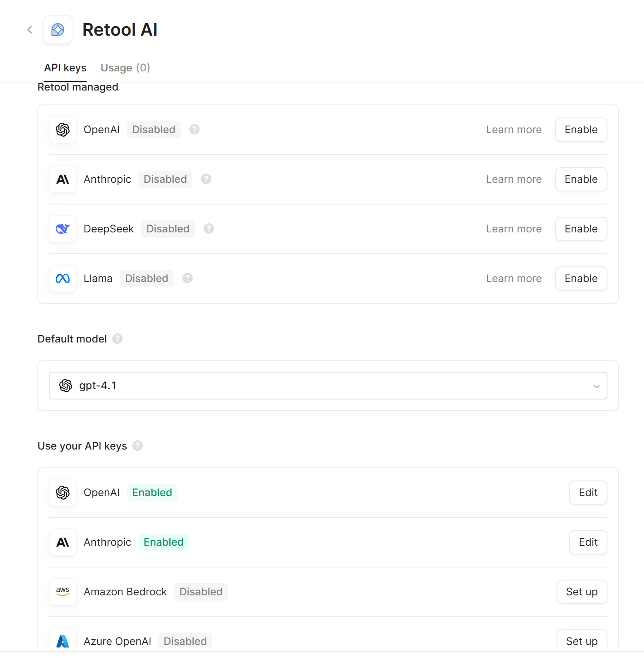Viewport: 644px width, 658px height.
Task: Click the Retool AI logo icon
Action: coord(58,30)
